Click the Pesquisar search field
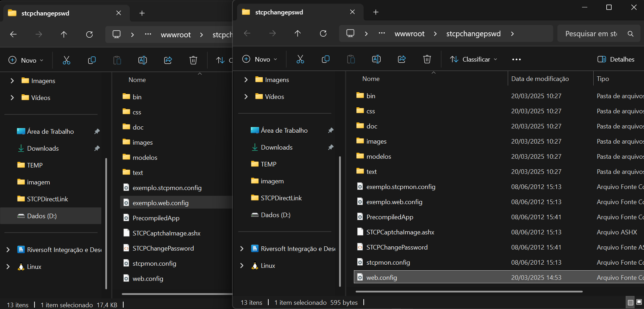 click(x=599, y=34)
